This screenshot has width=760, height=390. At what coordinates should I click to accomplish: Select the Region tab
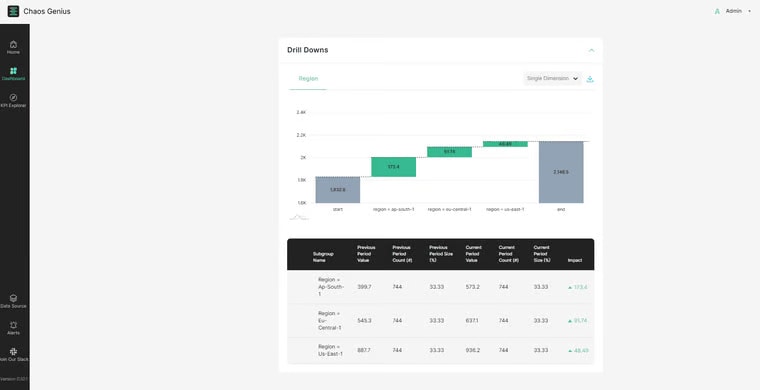coord(308,78)
